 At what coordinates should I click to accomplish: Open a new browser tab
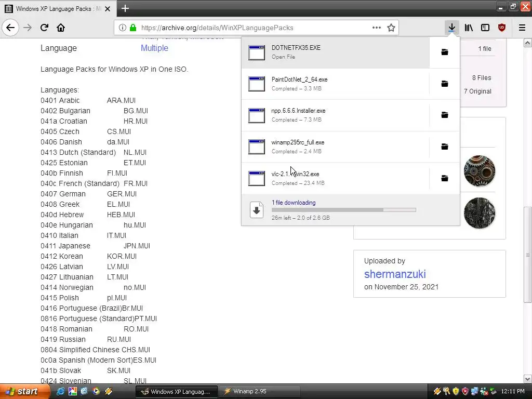pyautogui.click(x=125, y=8)
